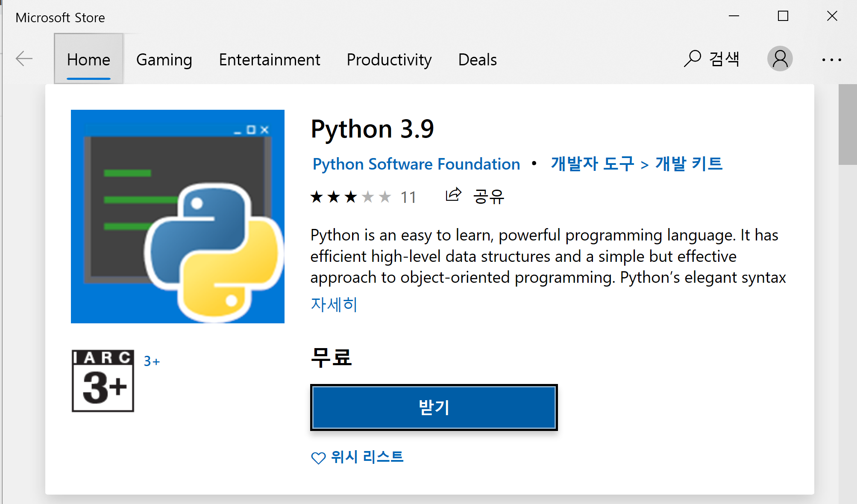
Task: Click the 3+ age rating link
Action: coord(152,361)
